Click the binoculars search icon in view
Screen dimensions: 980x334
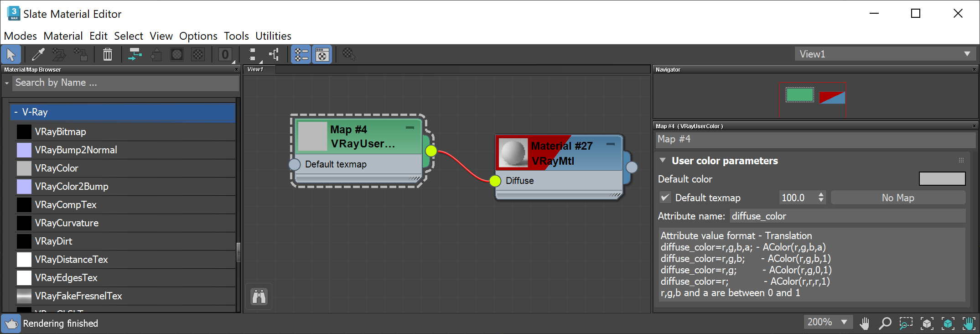coord(259,297)
